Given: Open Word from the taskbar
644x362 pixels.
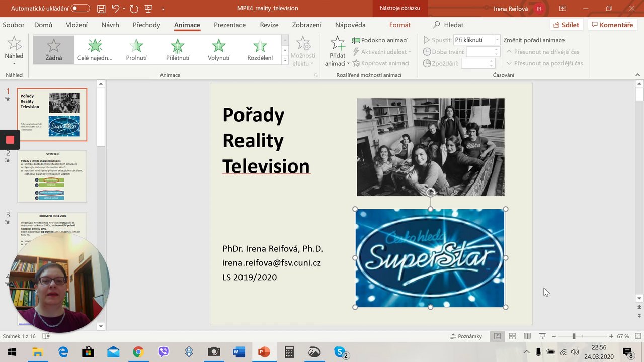Looking at the screenshot, I should 239,352.
